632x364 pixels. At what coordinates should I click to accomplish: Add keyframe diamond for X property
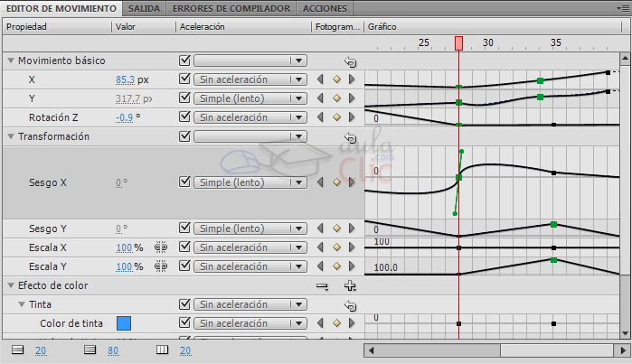[x=337, y=79]
